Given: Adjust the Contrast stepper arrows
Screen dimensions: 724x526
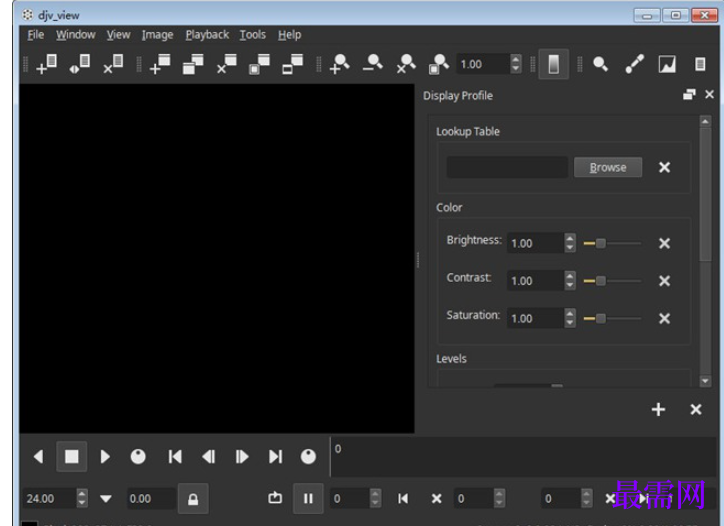Looking at the screenshot, I should [570, 280].
